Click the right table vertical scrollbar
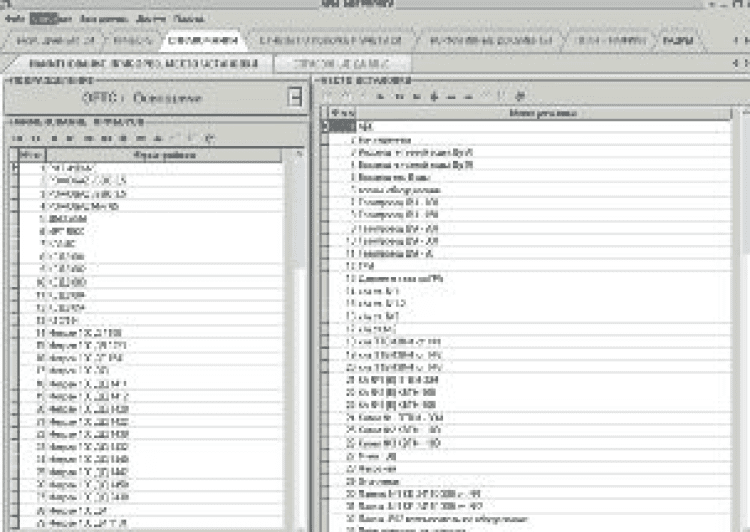 [x=745, y=321]
